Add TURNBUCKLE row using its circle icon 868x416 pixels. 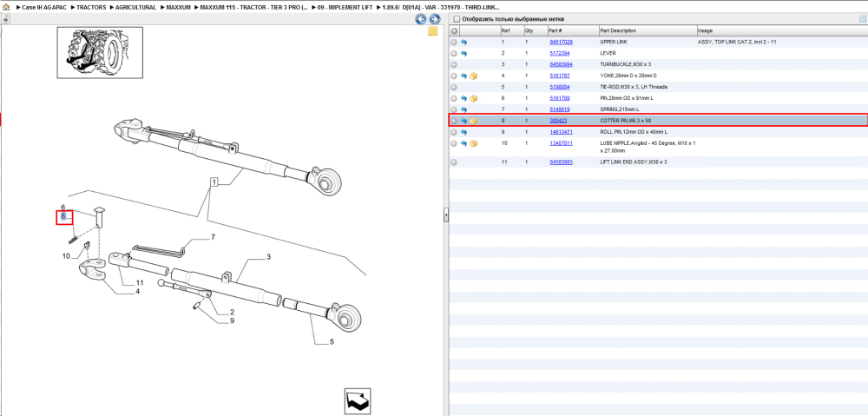454,65
